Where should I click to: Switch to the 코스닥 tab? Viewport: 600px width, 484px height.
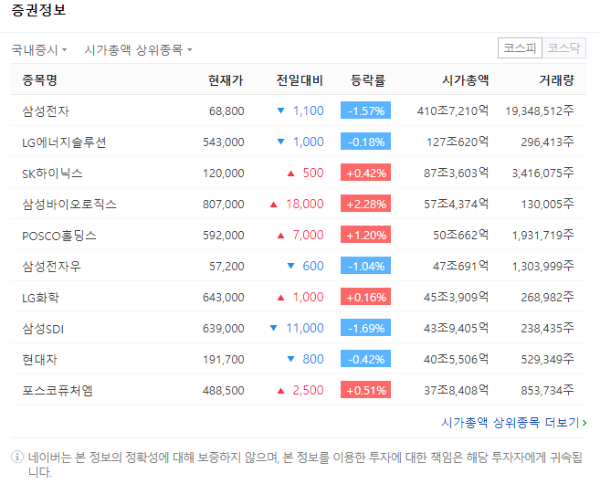[x=564, y=48]
